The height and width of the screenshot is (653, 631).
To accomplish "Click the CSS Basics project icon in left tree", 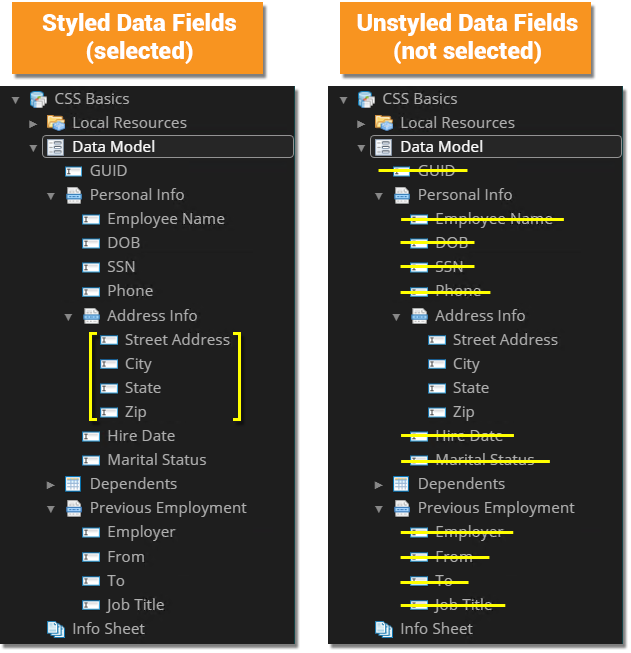I will tap(38, 99).
